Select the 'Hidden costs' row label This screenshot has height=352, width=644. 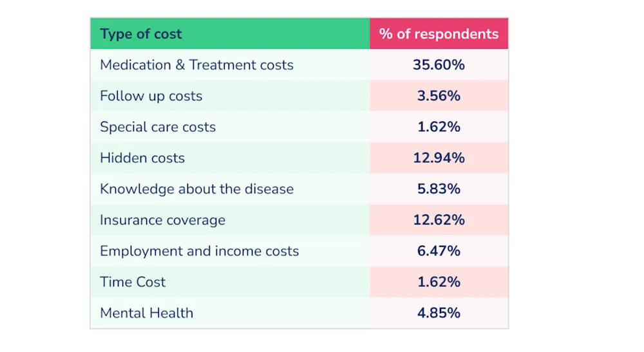(142, 158)
